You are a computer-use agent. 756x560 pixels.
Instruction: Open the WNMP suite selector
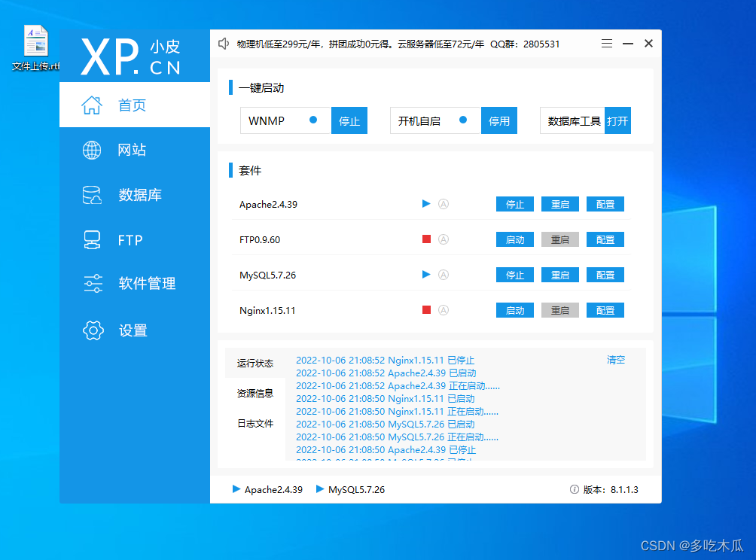(285, 120)
